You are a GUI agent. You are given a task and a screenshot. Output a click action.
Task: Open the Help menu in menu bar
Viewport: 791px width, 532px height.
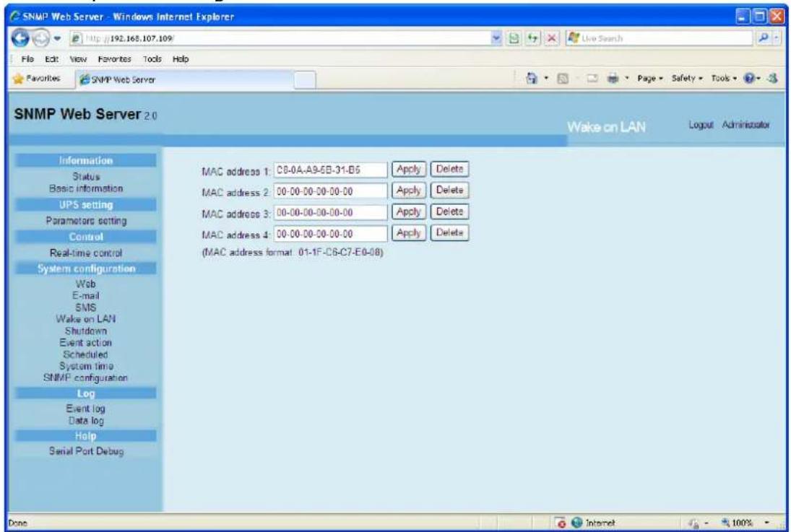pyautogui.click(x=181, y=59)
